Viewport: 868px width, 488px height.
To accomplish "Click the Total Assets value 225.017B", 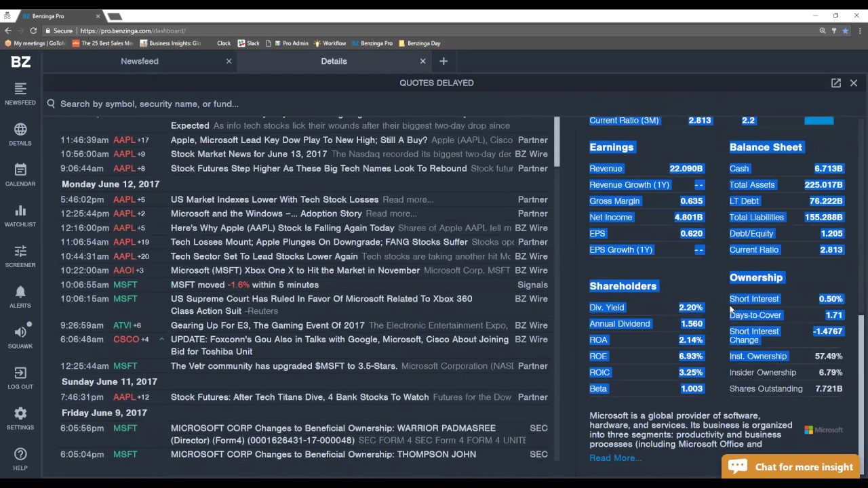I will (823, 185).
